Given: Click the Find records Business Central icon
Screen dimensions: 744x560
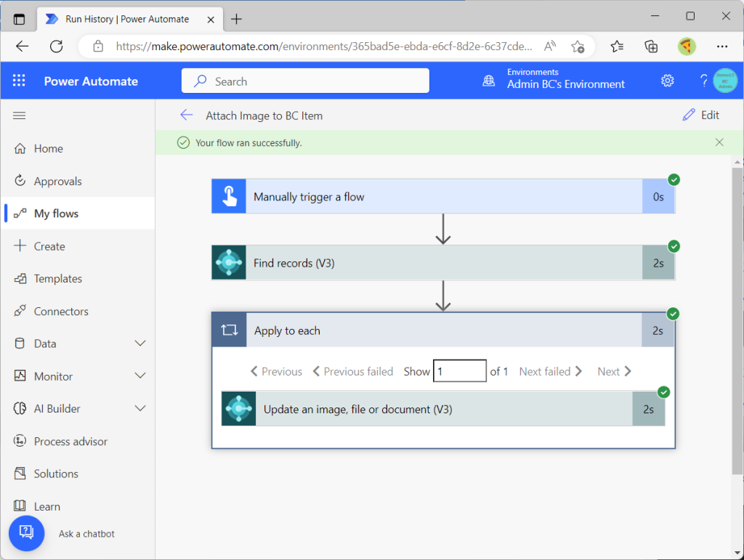Looking at the screenshot, I should [229, 263].
